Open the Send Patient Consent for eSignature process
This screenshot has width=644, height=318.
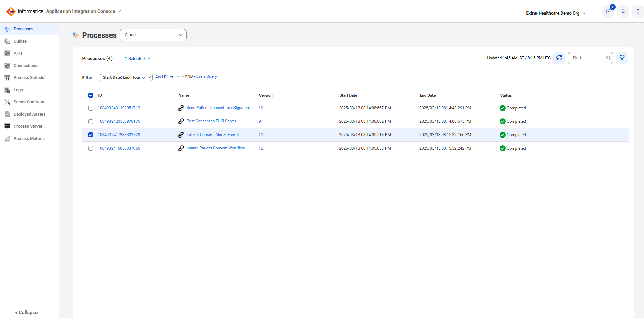pyautogui.click(x=218, y=108)
